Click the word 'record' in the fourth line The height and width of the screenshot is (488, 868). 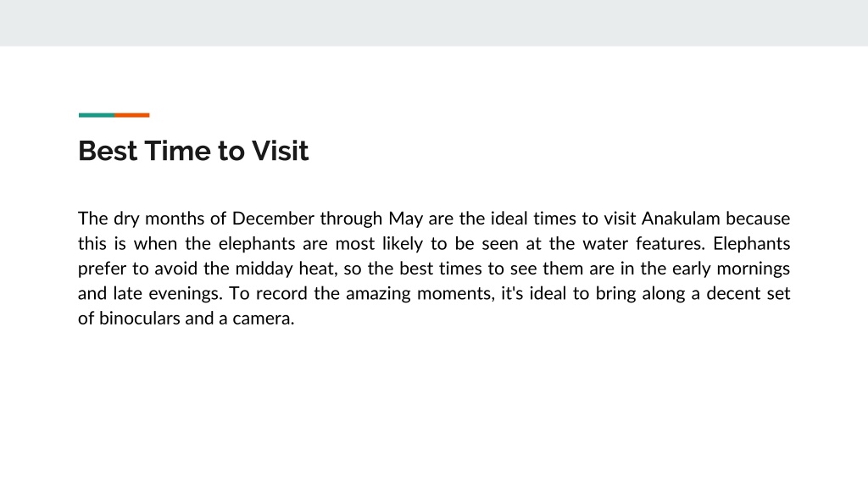[x=281, y=293]
